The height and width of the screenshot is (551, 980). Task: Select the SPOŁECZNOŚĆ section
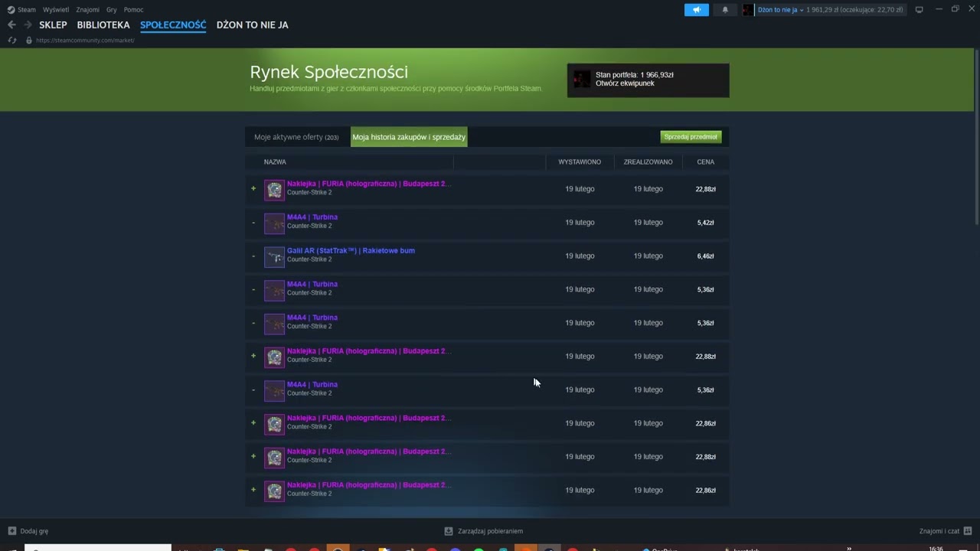point(173,24)
